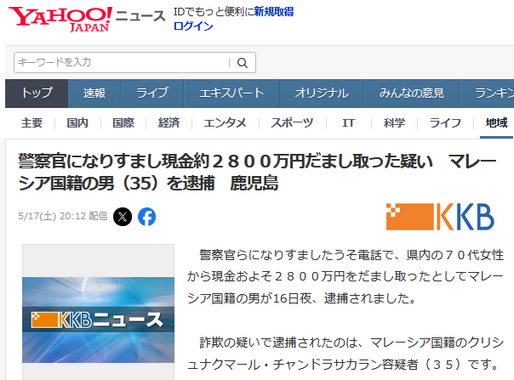Screen dimensions: 514x380
Task: Share article on Facebook icon
Action: [x=147, y=217]
